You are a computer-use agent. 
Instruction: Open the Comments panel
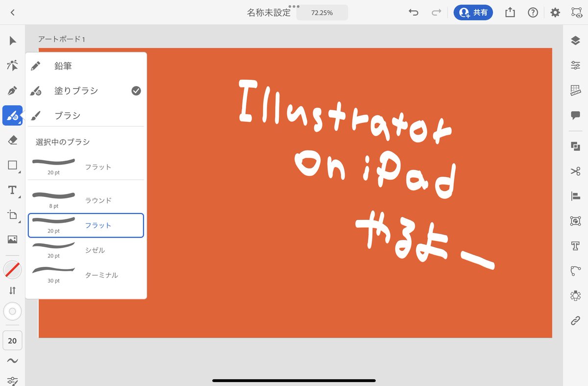575,116
